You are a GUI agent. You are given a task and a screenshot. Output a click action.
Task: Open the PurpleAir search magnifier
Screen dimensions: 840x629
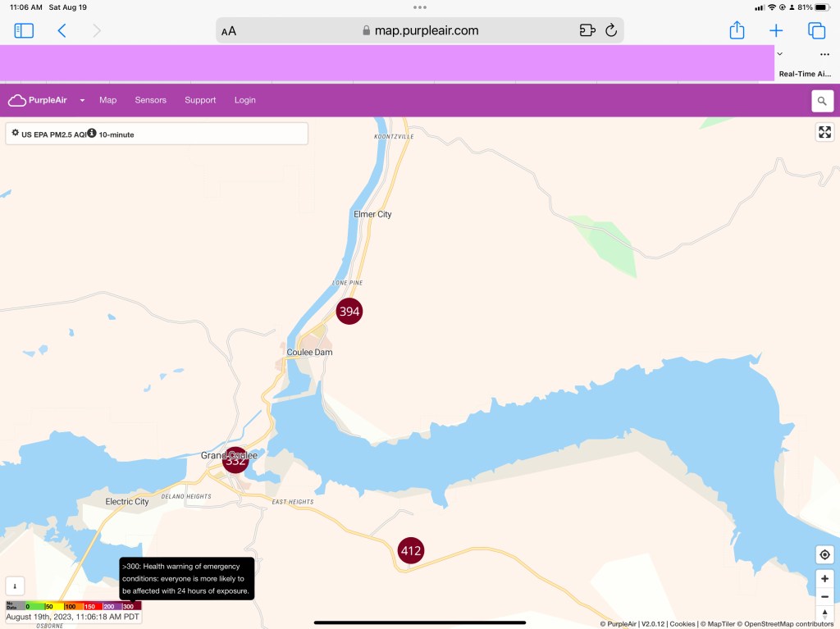822,101
